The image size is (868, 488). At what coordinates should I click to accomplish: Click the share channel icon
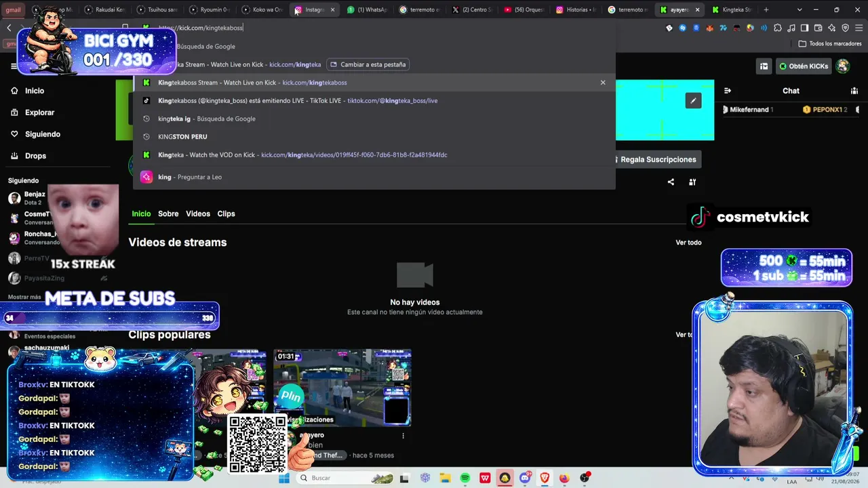[x=671, y=182]
